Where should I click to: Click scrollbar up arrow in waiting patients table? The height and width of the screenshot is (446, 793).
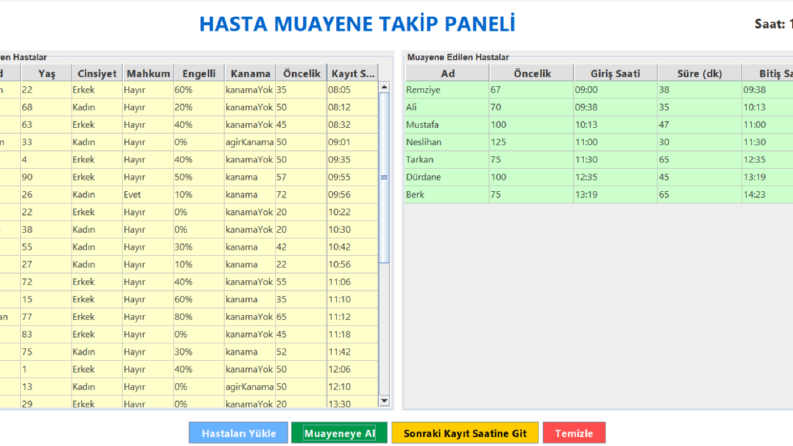click(384, 87)
